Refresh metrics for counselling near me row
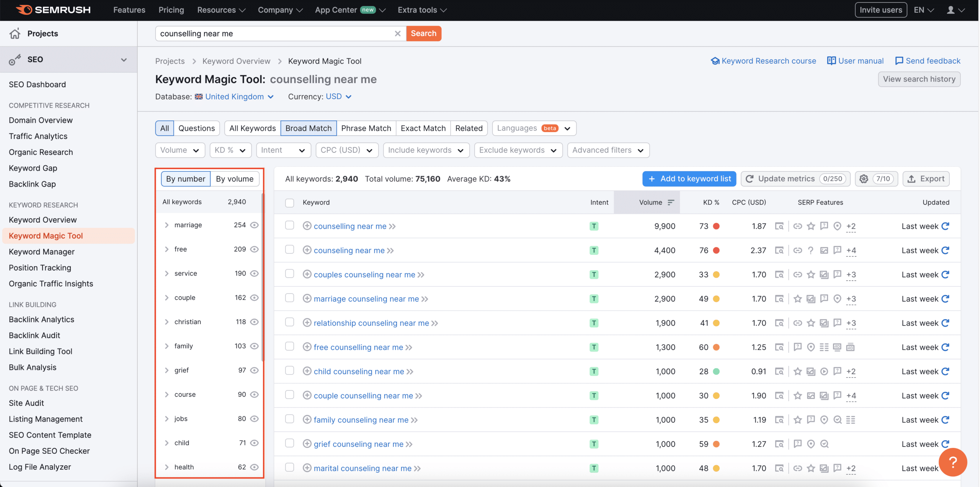This screenshot has width=980, height=487. (945, 226)
